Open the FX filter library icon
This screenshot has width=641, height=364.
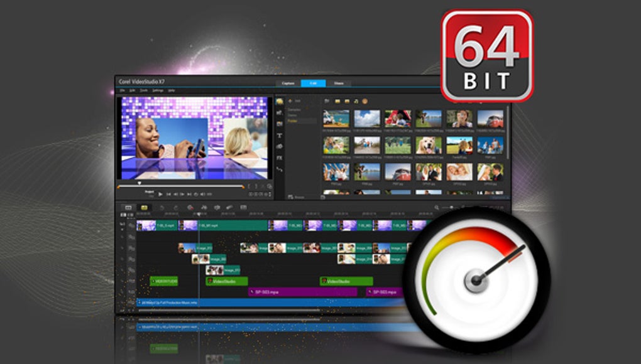[x=280, y=158]
